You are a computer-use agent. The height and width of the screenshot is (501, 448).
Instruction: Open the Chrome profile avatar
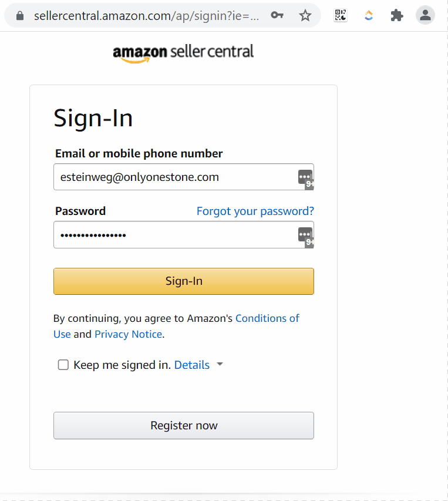425,15
